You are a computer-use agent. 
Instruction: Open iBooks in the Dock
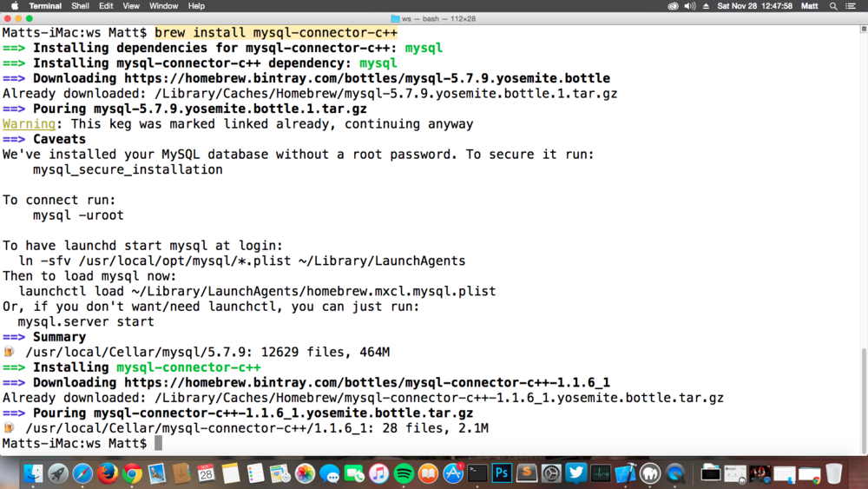pyautogui.click(x=428, y=473)
